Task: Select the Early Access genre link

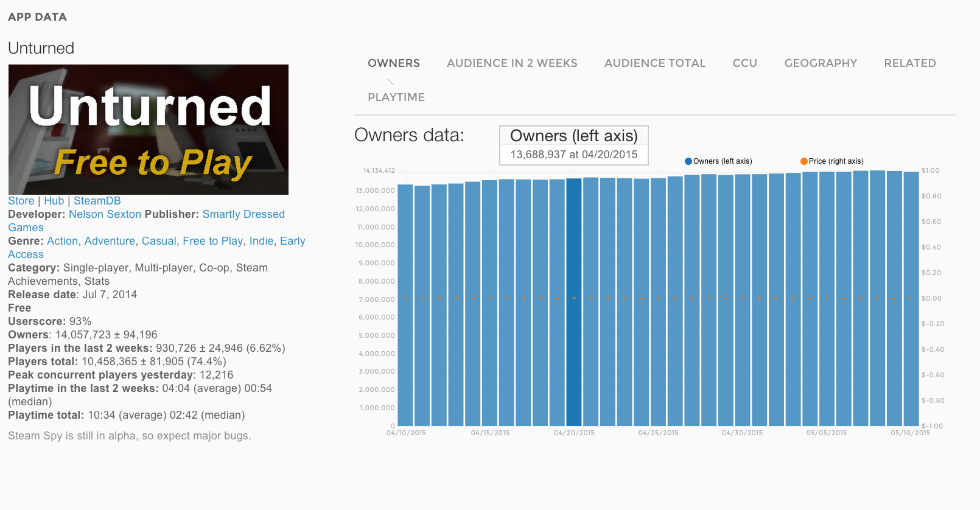Action: [x=293, y=241]
